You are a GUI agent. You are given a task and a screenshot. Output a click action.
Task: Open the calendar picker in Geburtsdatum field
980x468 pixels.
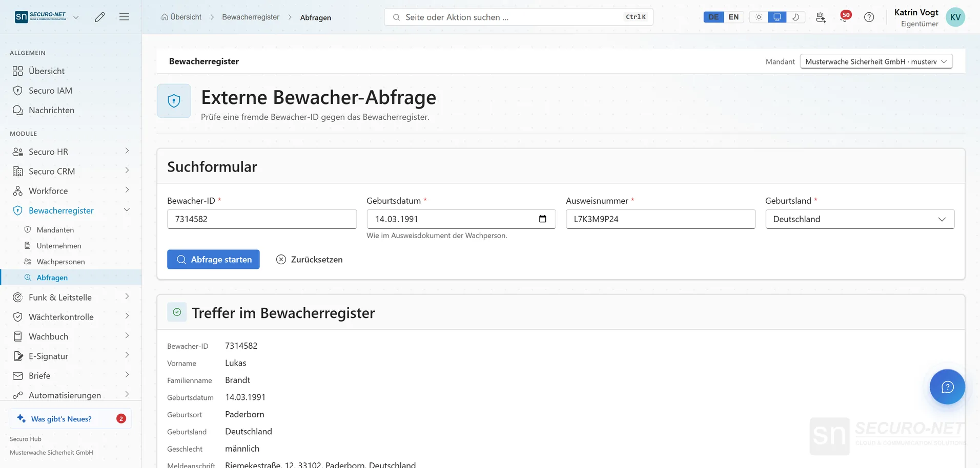click(543, 219)
